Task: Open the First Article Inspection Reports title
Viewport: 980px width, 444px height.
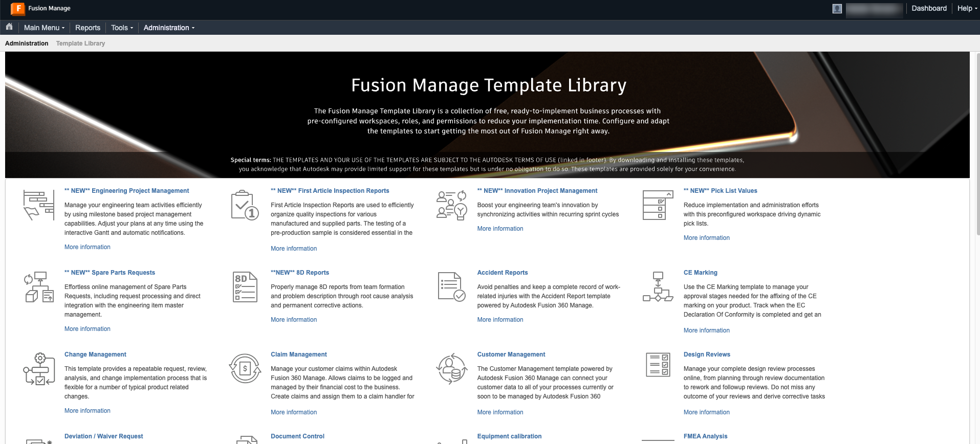Action: 330,191
